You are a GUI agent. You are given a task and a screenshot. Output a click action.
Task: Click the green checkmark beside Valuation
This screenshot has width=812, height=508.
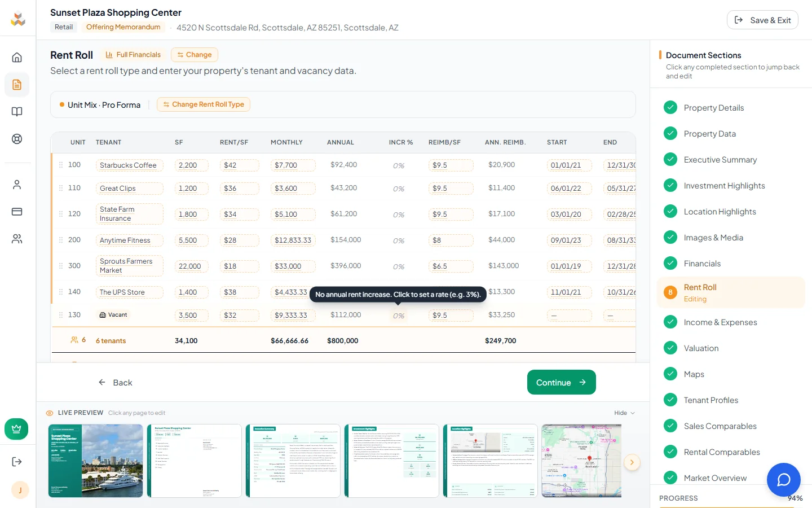pos(670,348)
